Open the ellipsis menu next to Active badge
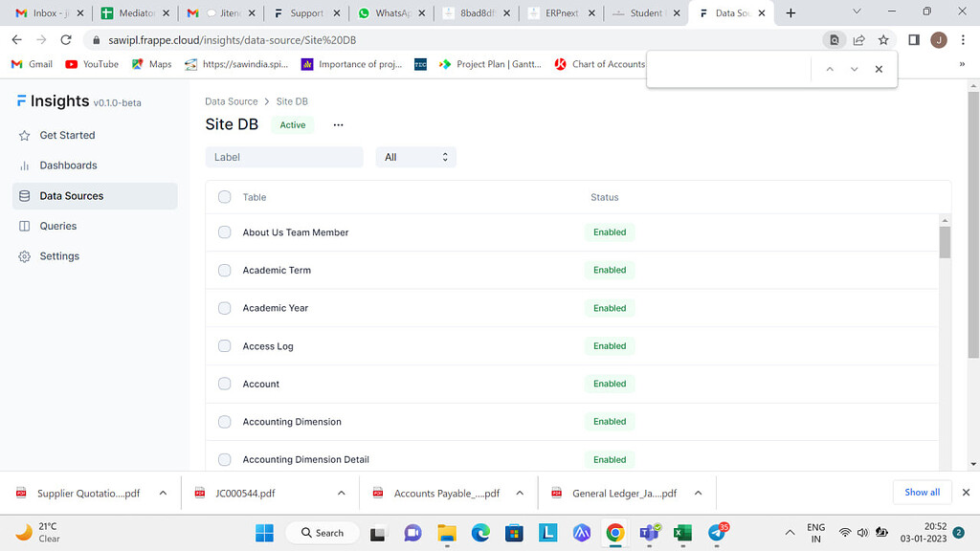980x551 pixels. (337, 124)
